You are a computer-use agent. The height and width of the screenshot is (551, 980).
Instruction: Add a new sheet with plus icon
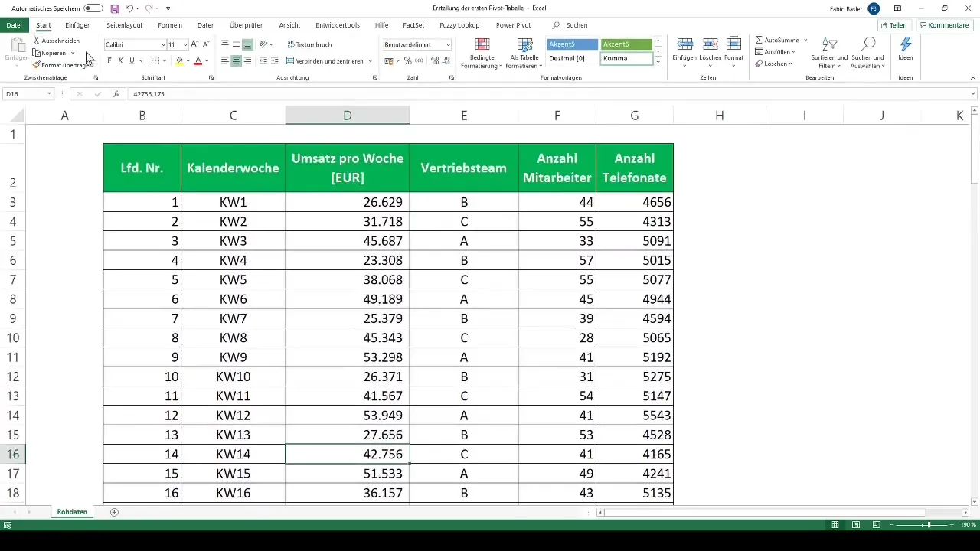(115, 511)
